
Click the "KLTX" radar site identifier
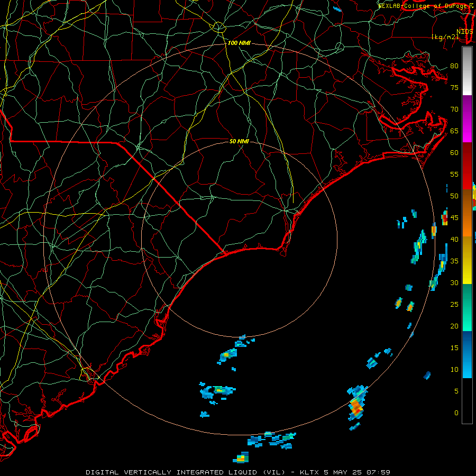pos(309,472)
